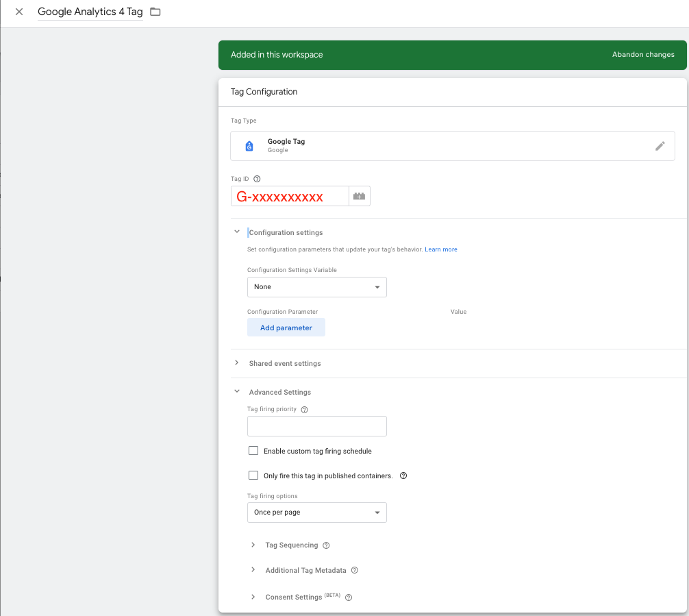Enable custom tag firing schedule checkbox
The height and width of the screenshot is (616, 689).
point(253,451)
